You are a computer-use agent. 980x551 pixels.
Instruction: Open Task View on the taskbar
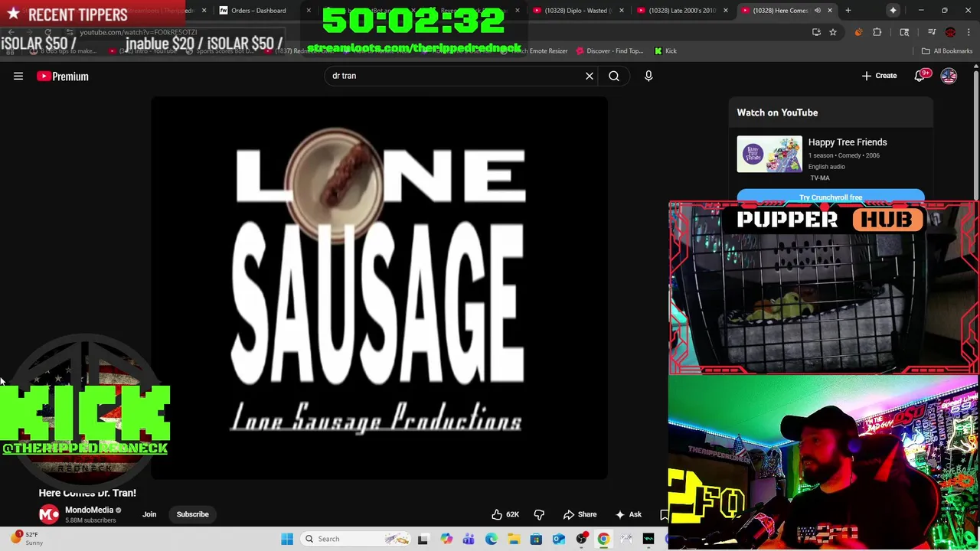[423, 539]
